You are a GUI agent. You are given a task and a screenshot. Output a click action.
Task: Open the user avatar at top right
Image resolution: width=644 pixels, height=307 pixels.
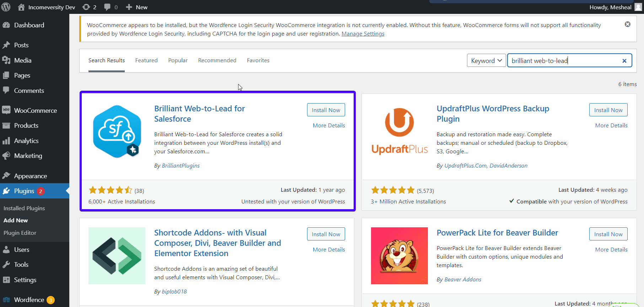[638, 7]
